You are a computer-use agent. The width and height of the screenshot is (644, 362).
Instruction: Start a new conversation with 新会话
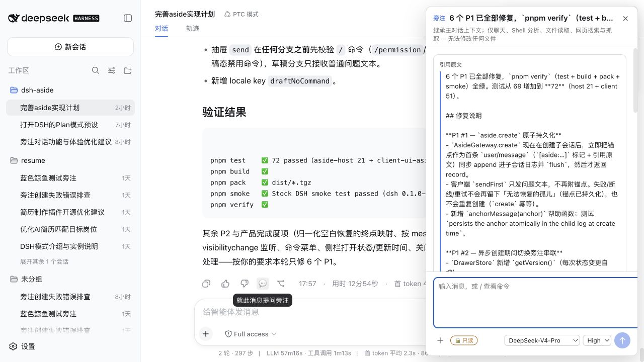tap(70, 47)
